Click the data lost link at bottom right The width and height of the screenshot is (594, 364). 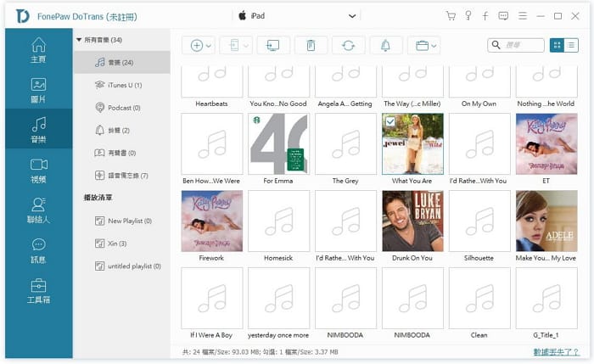556,352
